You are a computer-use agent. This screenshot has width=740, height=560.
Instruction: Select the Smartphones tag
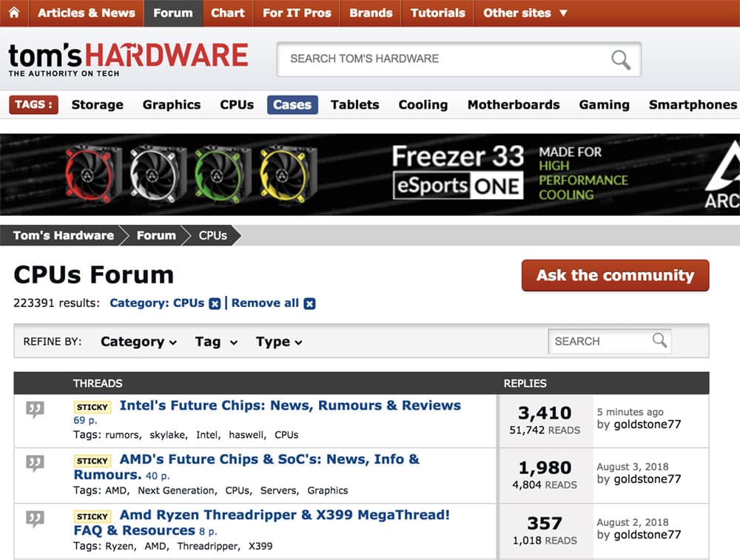coord(693,105)
